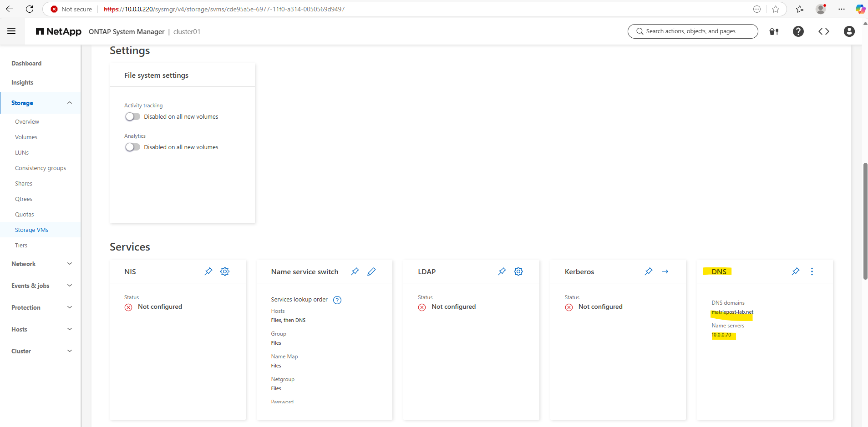The height and width of the screenshot is (427, 868).
Task: Open DNS more options menu
Action: point(812,271)
